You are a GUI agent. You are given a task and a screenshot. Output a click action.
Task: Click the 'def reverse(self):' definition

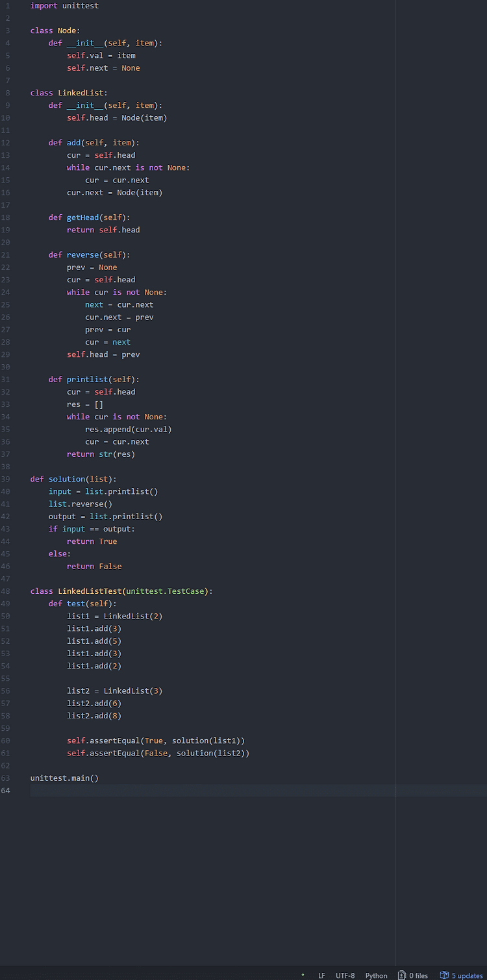(x=90, y=255)
